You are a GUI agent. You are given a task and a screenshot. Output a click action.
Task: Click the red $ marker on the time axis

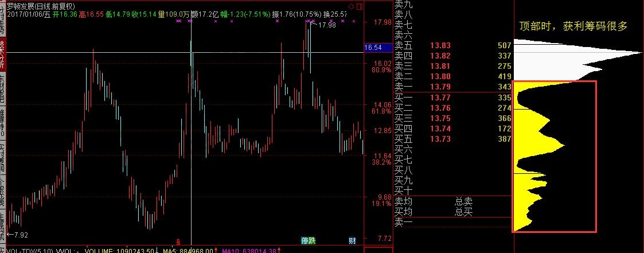pyautogui.click(x=178, y=242)
